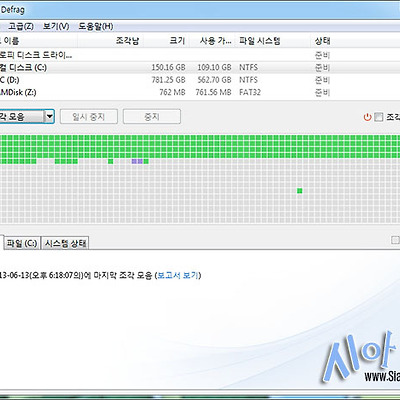Screen dimensions: 400x400
Task: Click the purple blocks in drive map
Action: (137, 162)
